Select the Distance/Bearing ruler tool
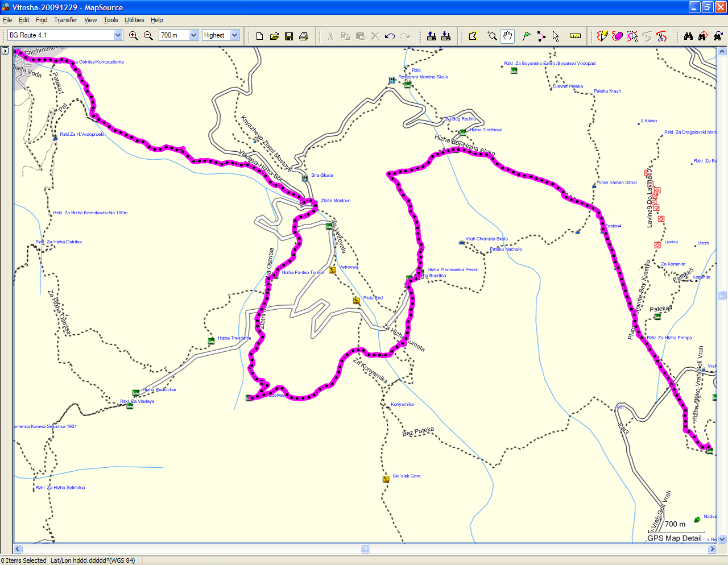The height and width of the screenshot is (565, 728). pos(575,36)
